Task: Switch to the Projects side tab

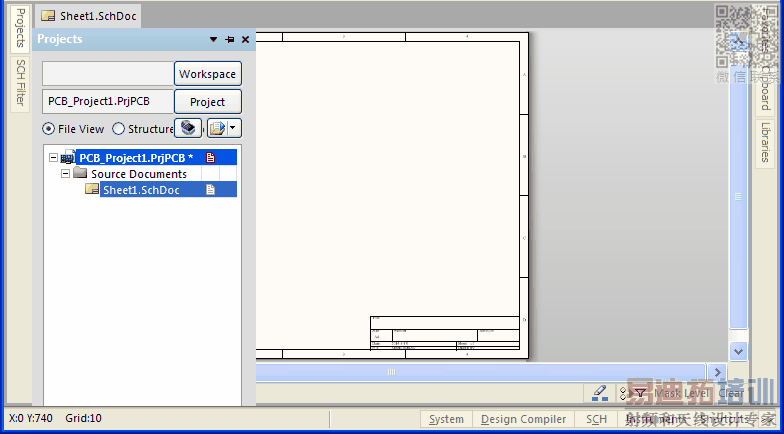Action: [x=20, y=28]
